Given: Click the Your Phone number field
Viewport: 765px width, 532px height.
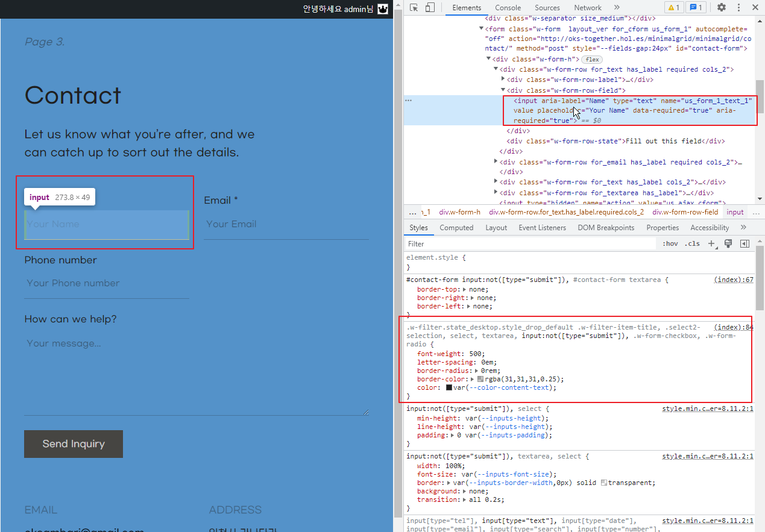Looking at the screenshot, I should [x=107, y=283].
